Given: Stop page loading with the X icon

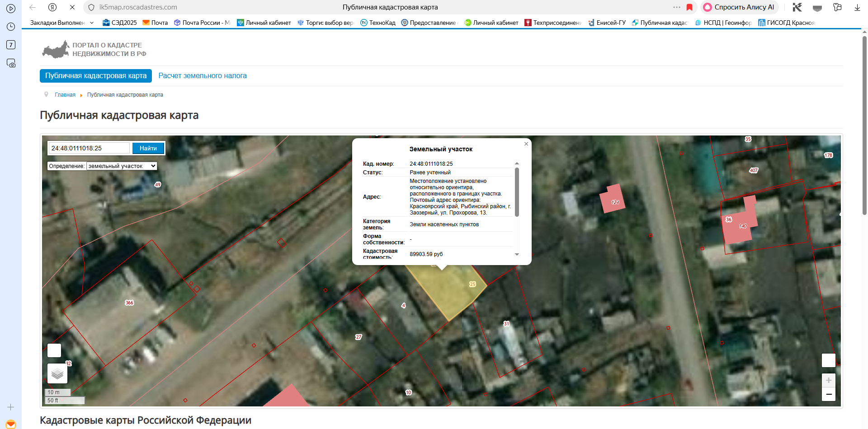Looking at the screenshot, I should (x=72, y=7).
